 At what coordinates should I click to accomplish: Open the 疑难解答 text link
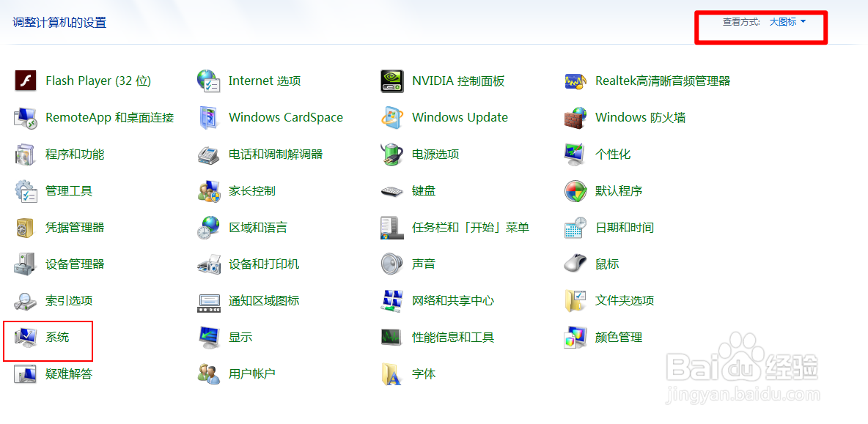(x=69, y=373)
